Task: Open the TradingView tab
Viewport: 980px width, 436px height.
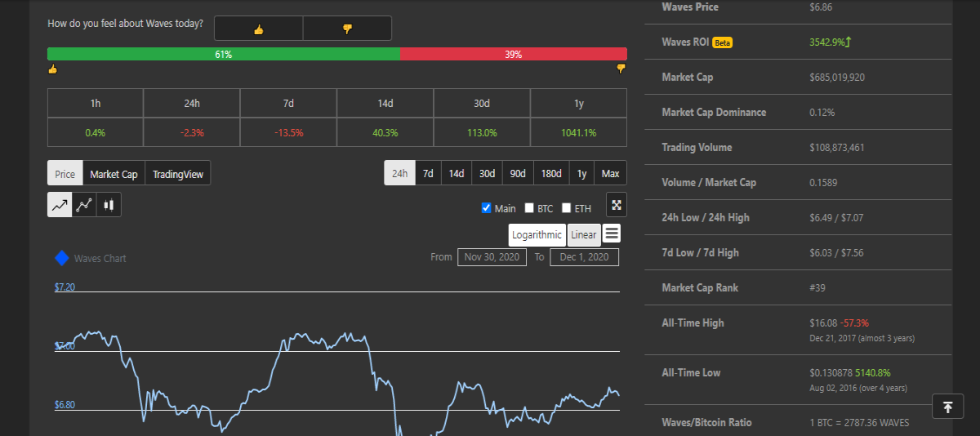Action: tap(178, 174)
